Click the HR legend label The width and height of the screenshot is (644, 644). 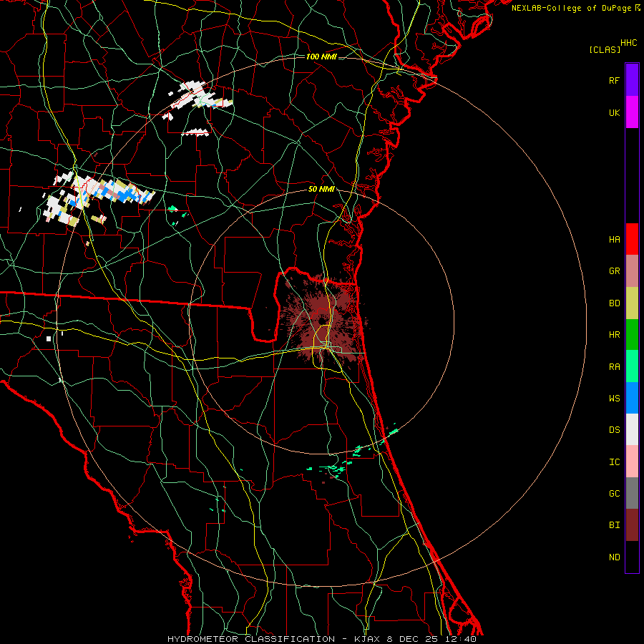614,335
